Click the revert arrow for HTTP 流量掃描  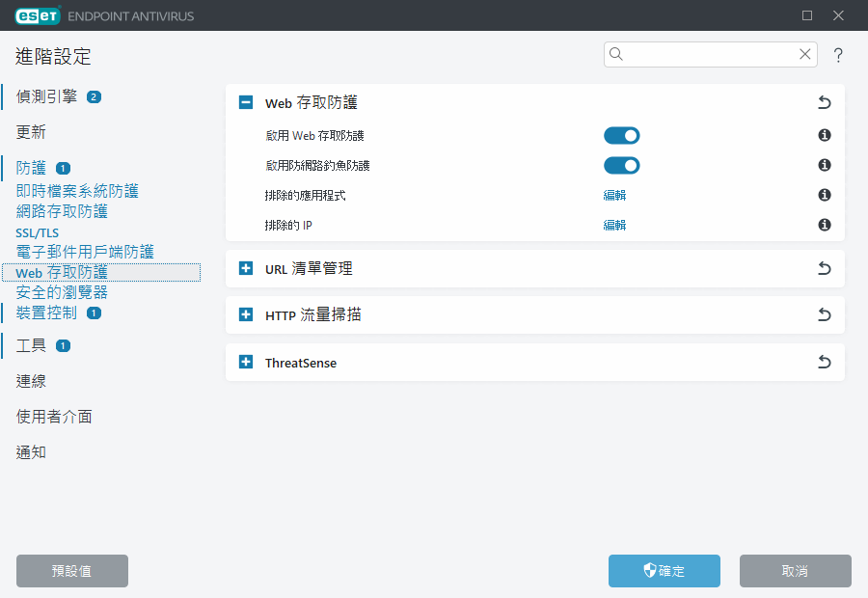click(824, 314)
